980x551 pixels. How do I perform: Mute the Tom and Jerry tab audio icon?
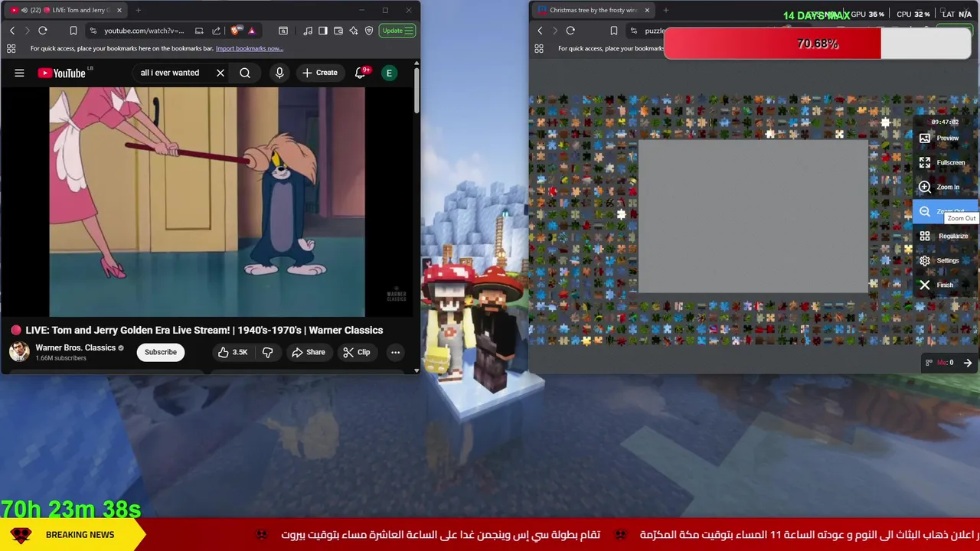click(x=24, y=10)
